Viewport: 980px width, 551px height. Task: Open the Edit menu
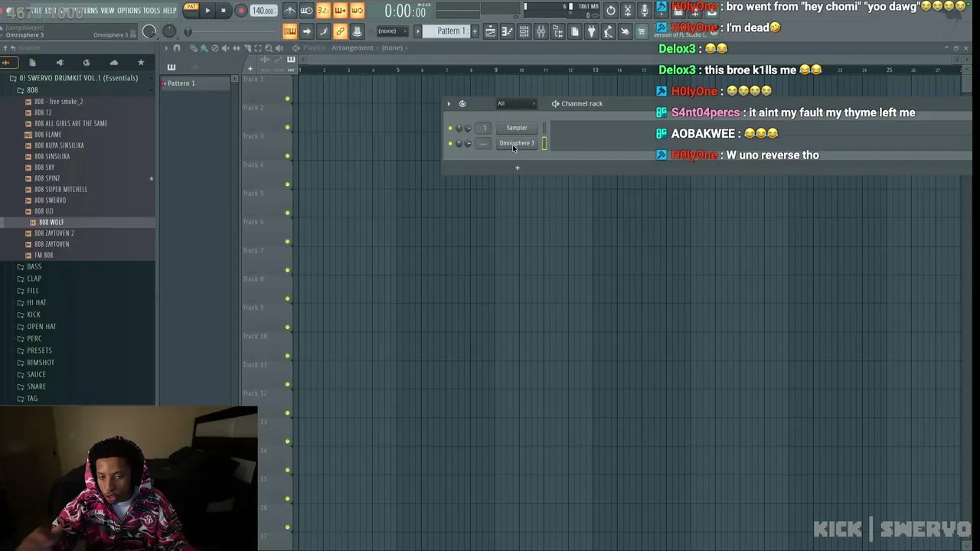(x=51, y=11)
